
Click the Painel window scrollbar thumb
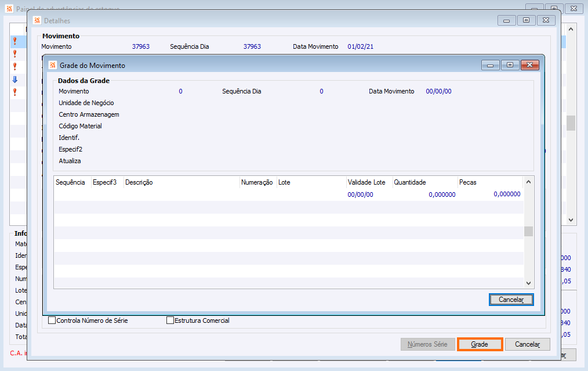click(x=571, y=123)
